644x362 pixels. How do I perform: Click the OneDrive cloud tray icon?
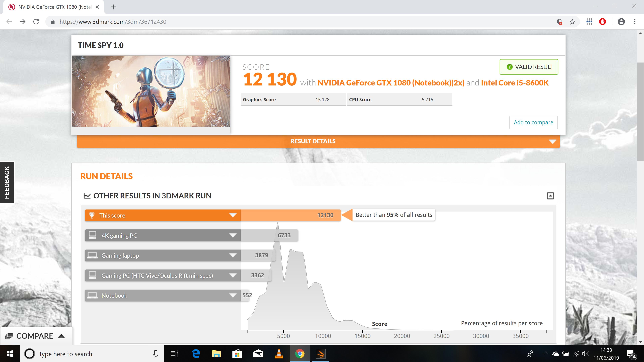click(x=555, y=354)
